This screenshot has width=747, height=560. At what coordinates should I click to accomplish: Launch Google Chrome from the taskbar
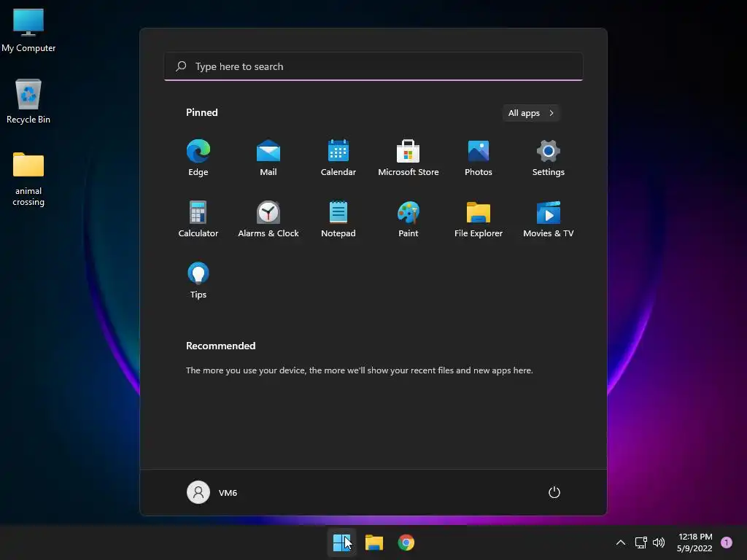[x=406, y=542]
